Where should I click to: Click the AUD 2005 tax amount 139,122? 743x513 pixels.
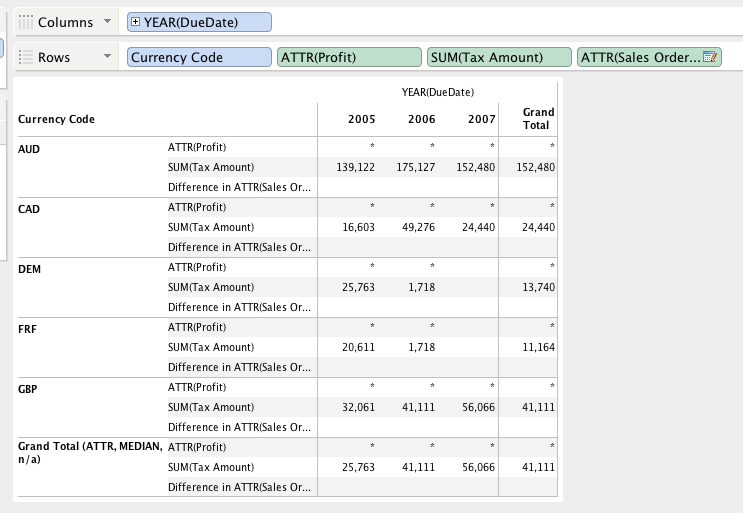pyautogui.click(x=354, y=167)
